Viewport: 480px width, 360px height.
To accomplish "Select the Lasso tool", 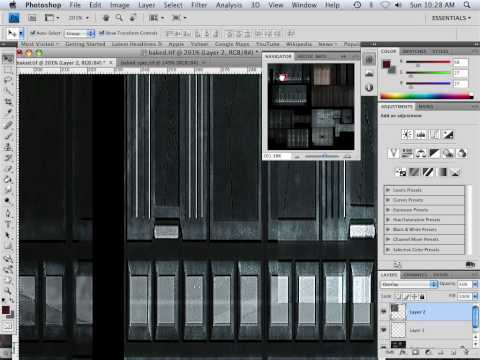I will (7, 80).
